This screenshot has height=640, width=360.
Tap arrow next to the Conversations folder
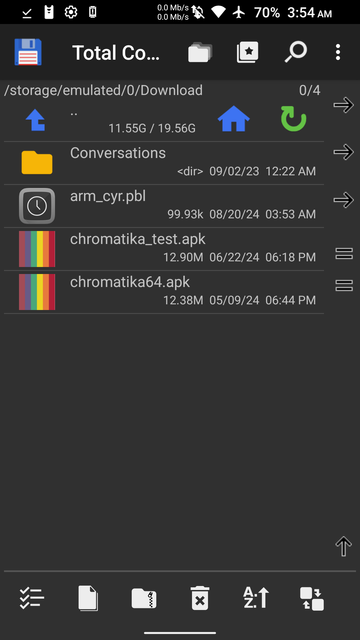click(x=343, y=152)
